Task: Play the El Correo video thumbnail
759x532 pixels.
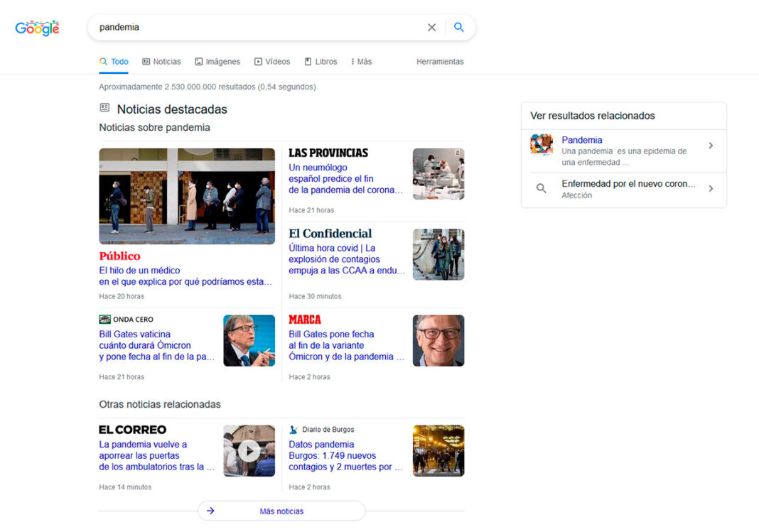Action: pyautogui.click(x=249, y=451)
